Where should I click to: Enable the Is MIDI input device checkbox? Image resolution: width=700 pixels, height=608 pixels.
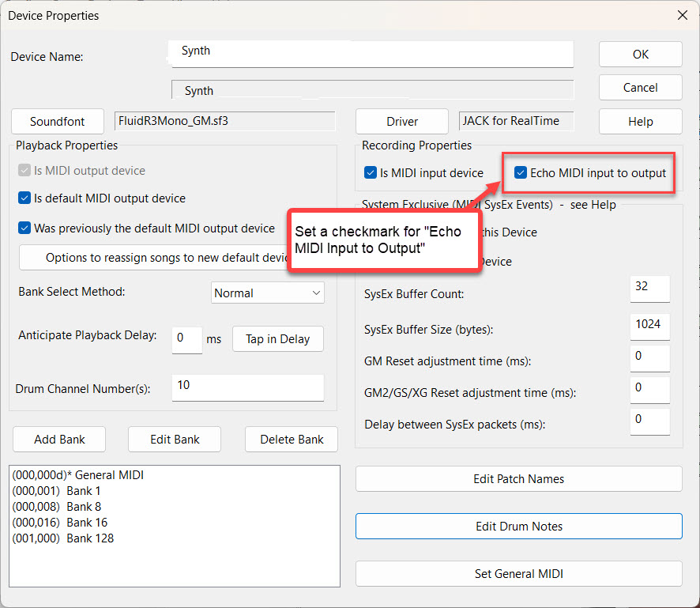pos(371,173)
